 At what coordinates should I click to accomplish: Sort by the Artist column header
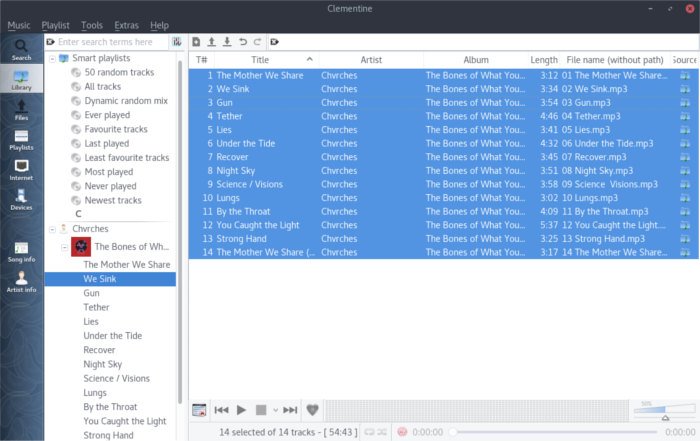coord(371,60)
